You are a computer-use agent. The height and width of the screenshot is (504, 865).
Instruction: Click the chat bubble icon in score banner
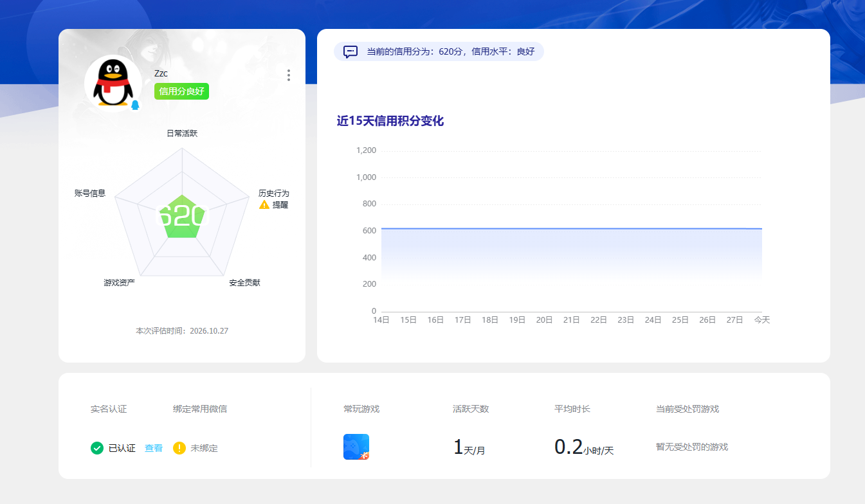[351, 51]
